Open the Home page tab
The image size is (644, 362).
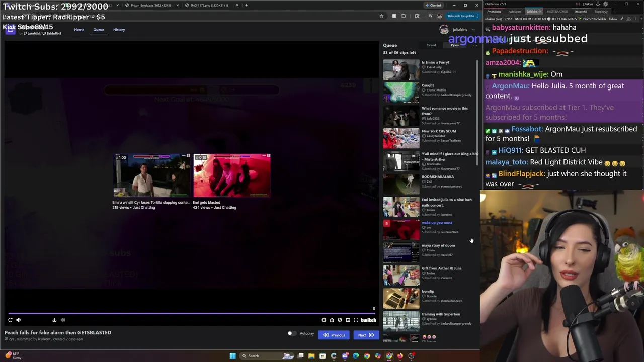[x=79, y=29]
